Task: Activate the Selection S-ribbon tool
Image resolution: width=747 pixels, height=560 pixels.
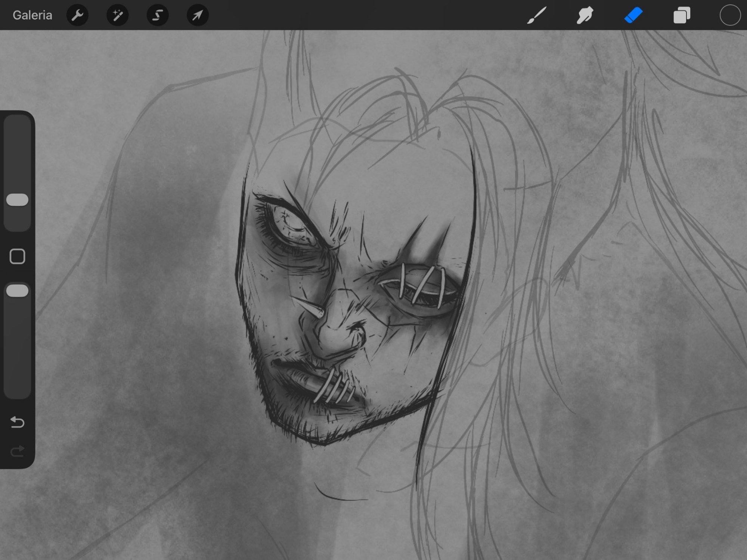Action: pyautogui.click(x=157, y=15)
